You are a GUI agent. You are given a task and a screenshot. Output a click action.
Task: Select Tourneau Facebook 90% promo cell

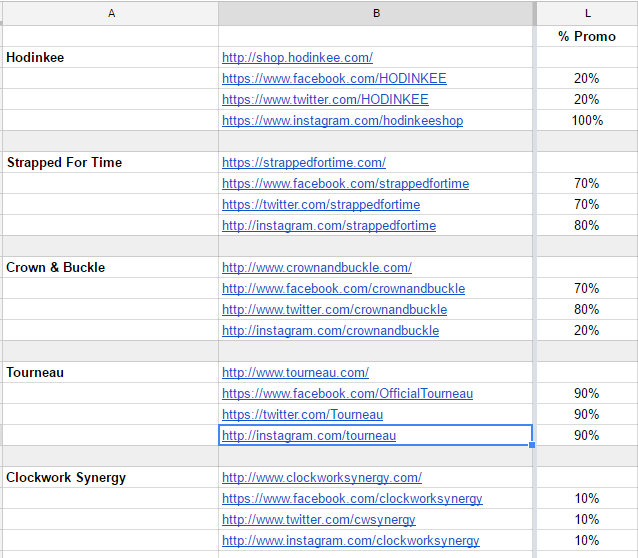tap(587, 394)
